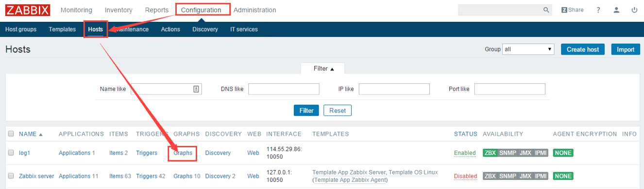Screen dimensions: 644x189
Task: Toggle Disabled status for Zabbix server
Action: (466, 176)
